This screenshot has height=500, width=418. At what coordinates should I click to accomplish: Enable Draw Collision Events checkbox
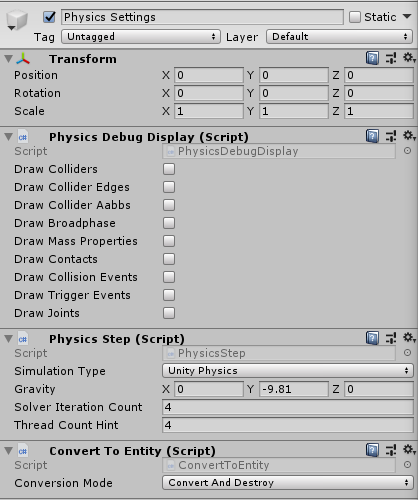(169, 277)
